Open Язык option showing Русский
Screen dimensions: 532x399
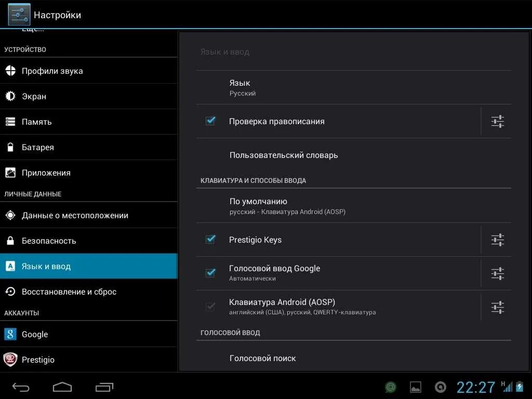[353, 87]
